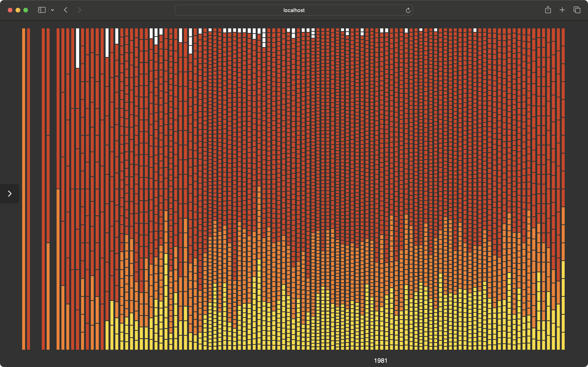The width and height of the screenshot is (588, 367).
Task: Click the bottom yellow segment of the rightmost column
Action: pyautogui.click(x=563, y=341)
